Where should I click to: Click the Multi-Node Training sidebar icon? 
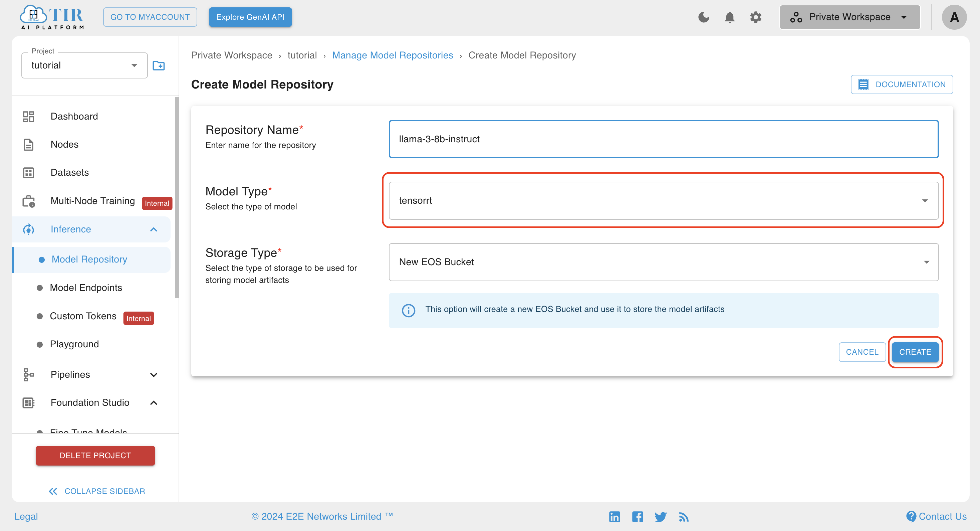[x=29, y=201]
